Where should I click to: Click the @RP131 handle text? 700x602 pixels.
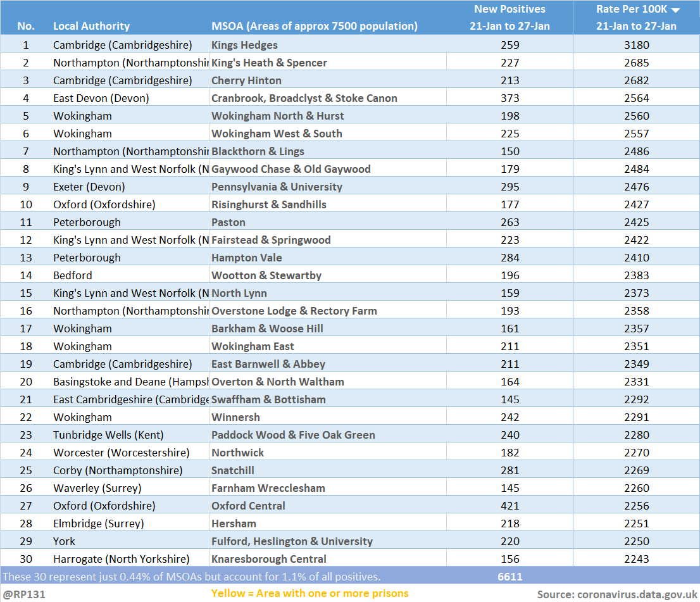coord(24,594)
